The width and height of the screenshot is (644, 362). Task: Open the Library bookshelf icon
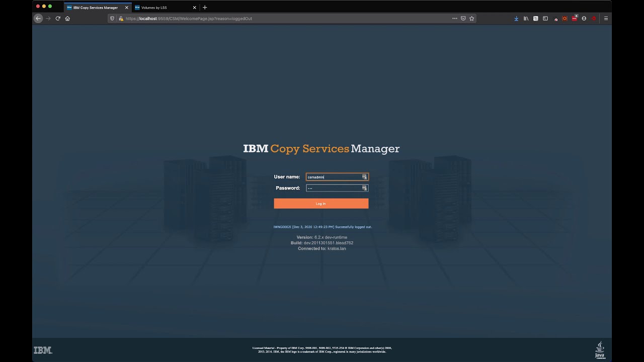point(526,18)
